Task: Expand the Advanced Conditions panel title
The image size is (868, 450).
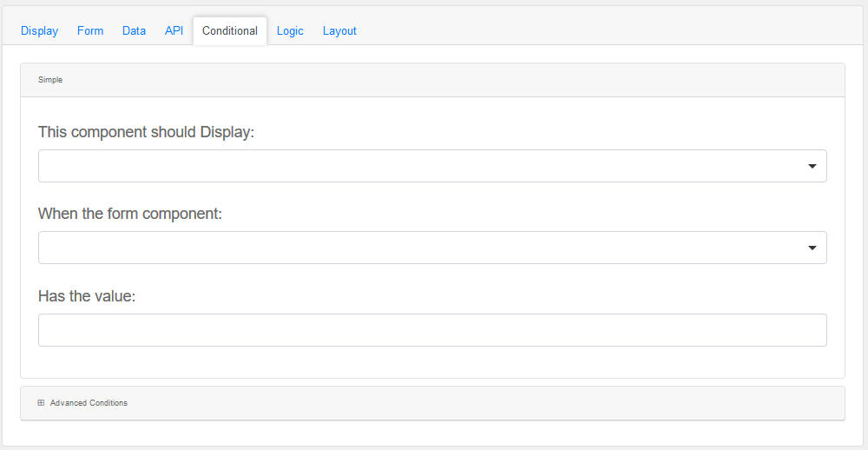Action: tap(89, 403)
